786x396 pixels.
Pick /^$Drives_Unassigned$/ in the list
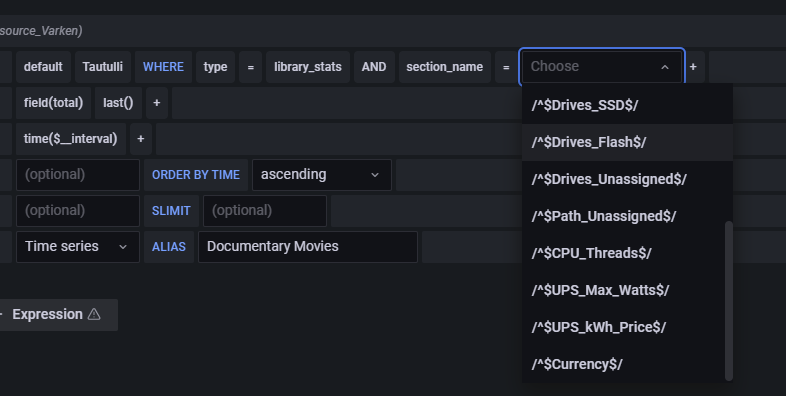pos(627,179)
